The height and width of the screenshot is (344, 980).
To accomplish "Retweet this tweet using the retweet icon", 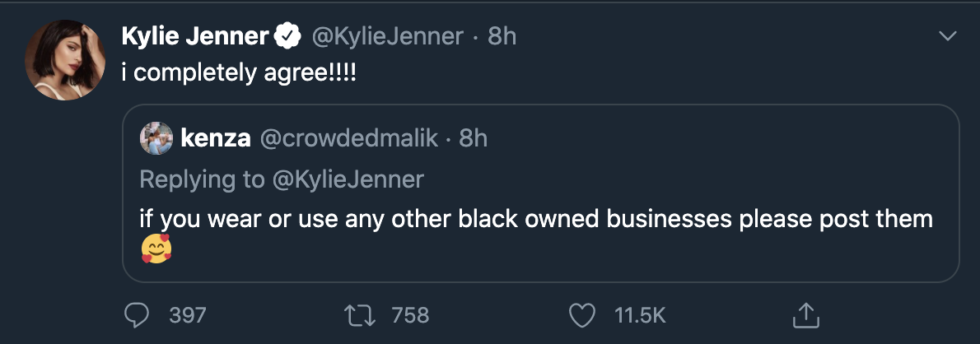I will [359, 314].
